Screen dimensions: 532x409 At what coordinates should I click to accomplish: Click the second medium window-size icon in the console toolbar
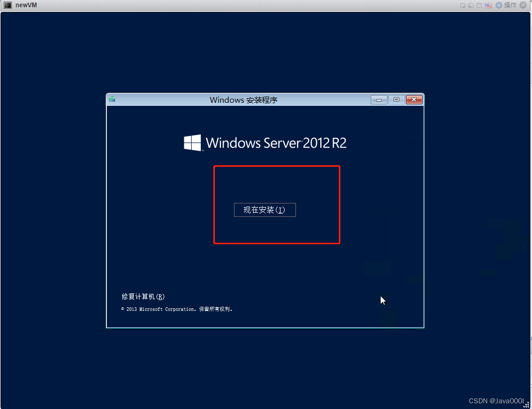(471, 6)
